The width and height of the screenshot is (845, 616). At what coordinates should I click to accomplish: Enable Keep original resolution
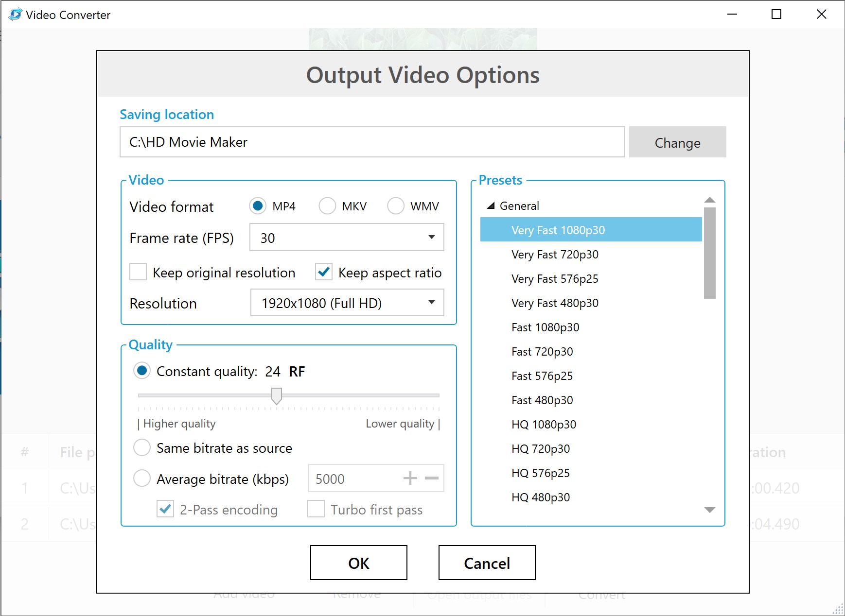138,273
